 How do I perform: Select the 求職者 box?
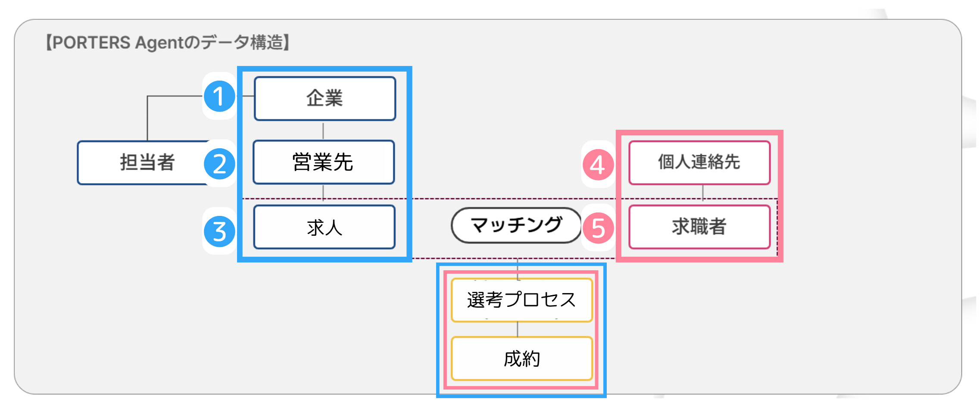coord(699,227)
